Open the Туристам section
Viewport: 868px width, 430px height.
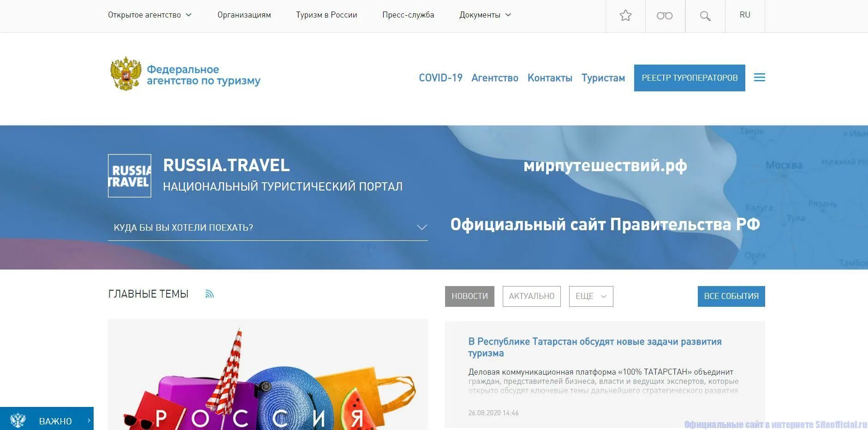coord(603,78)
